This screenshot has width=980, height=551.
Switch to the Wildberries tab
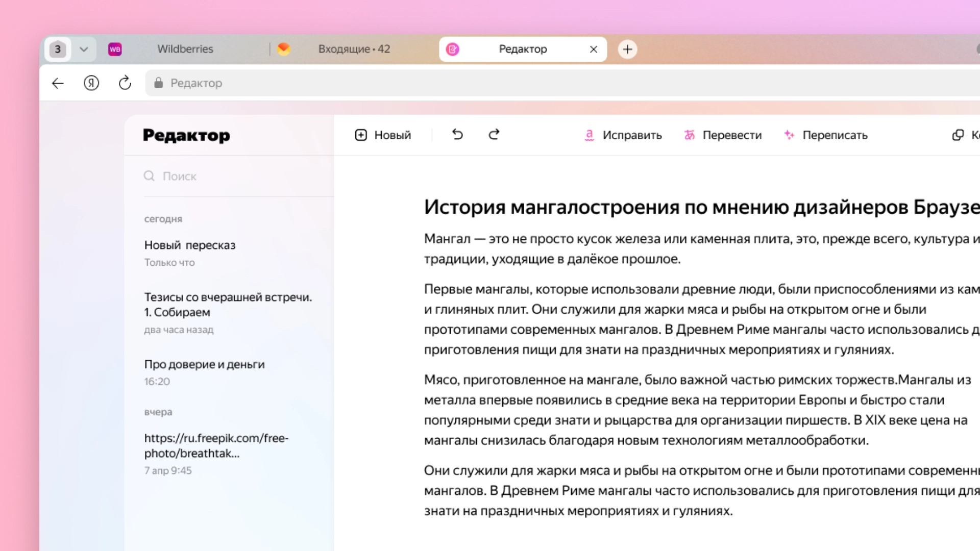(185, 49)
